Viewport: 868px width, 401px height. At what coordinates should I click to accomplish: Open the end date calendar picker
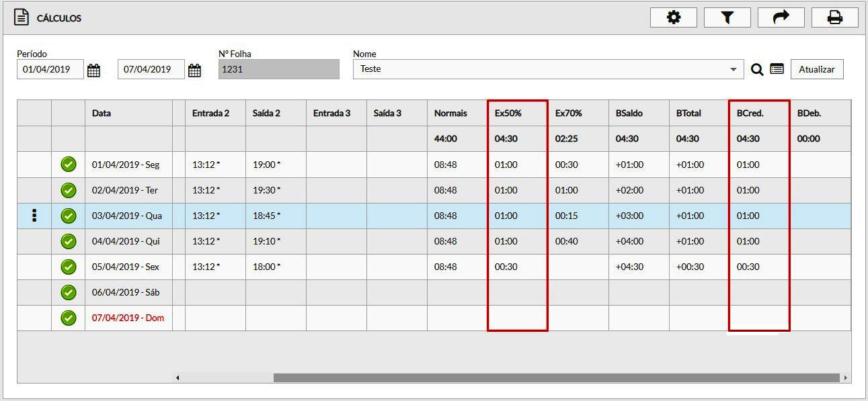point(194,70)
